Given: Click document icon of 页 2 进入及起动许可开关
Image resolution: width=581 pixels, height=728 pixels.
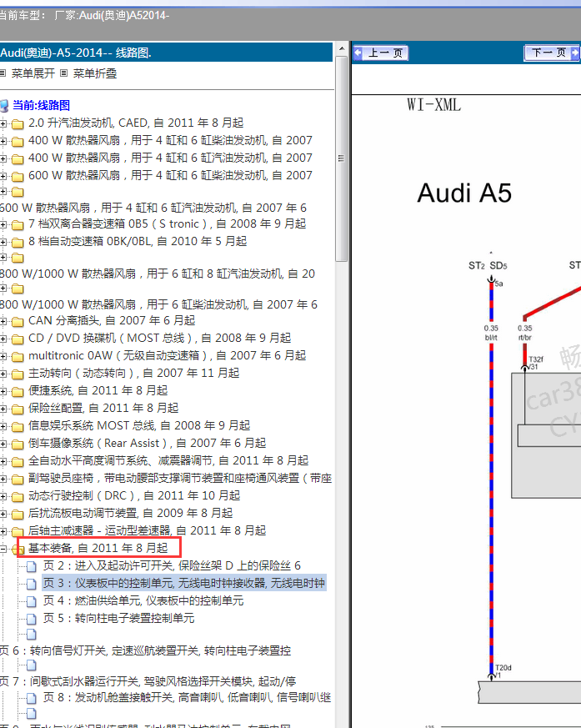Looking at the screenshot, I should click(32, 566).
